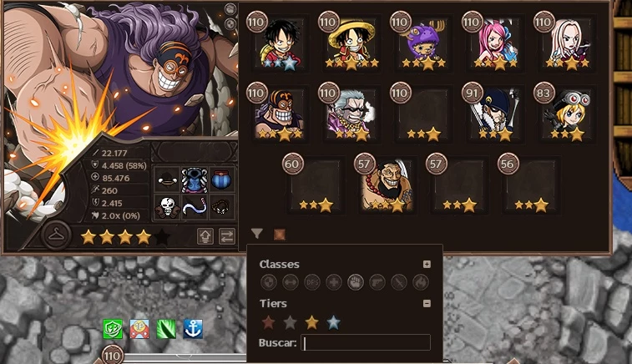The width and height of the screenshot is (632, 364).
Task: Select the level 57 bearded pirate character
Action: (x=387, y=185)
